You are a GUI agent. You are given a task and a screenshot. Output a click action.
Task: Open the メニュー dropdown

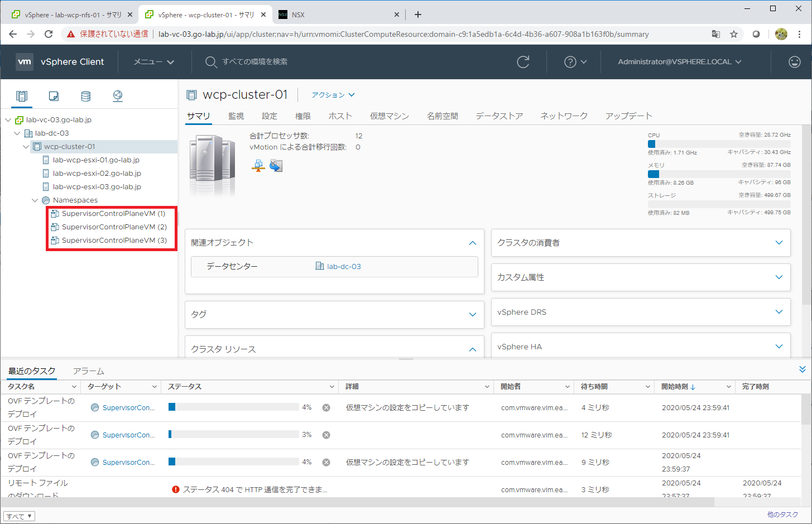pyautogui.click(x=154, y=62)
